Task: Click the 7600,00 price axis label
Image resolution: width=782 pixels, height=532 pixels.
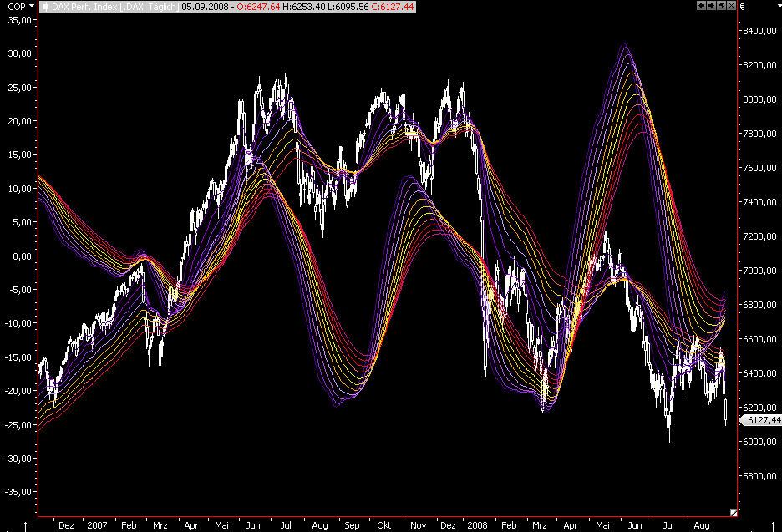Action: (x=759, y=168)
